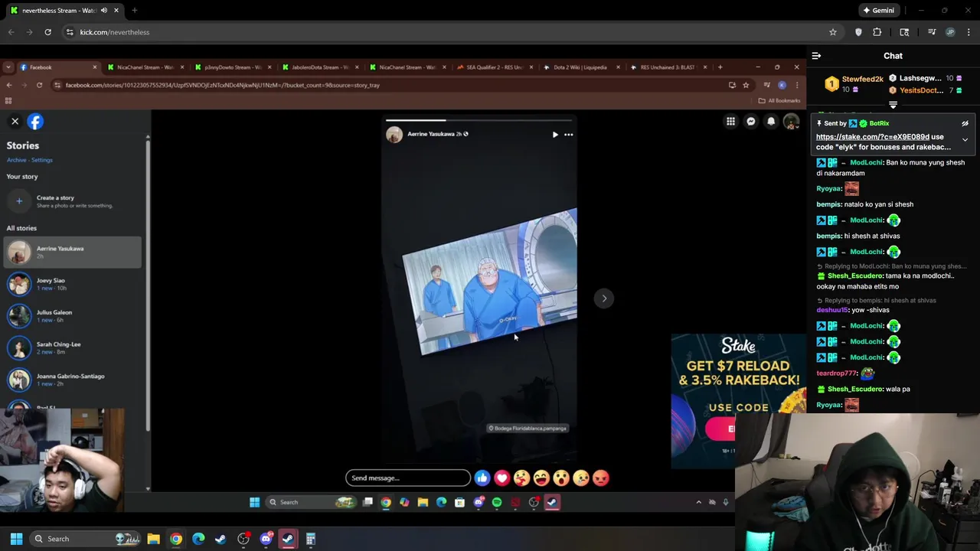The width and height of the screenshot is (980, 551).
Task: Open the Windows Start menu
Action: [x=16, y=539]
